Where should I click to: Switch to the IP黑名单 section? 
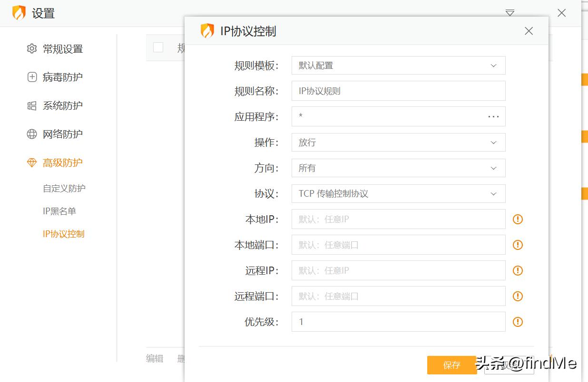(x=59, y=210)
